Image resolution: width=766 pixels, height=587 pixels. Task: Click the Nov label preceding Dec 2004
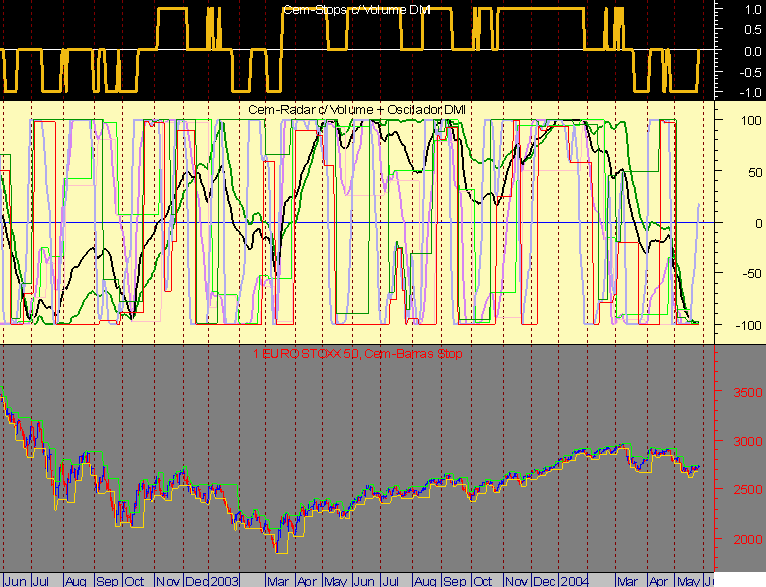click(x=516, y=581)
